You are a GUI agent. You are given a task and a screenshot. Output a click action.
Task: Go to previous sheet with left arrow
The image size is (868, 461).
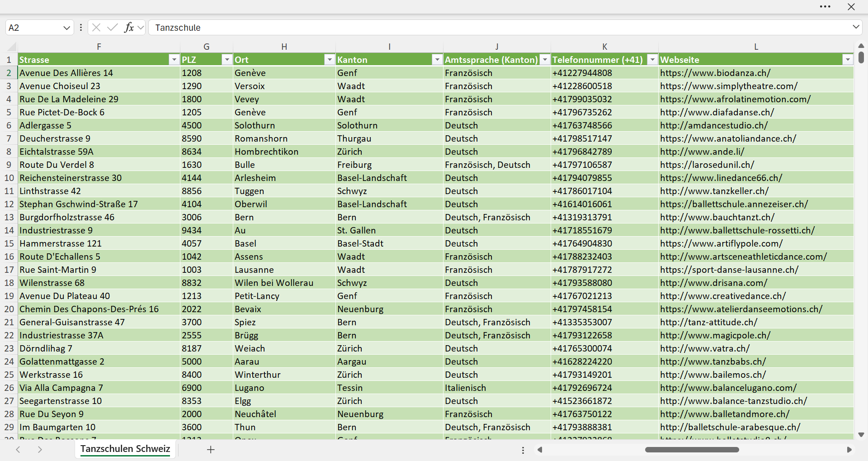pyautogui.click(x=18, y=450)
